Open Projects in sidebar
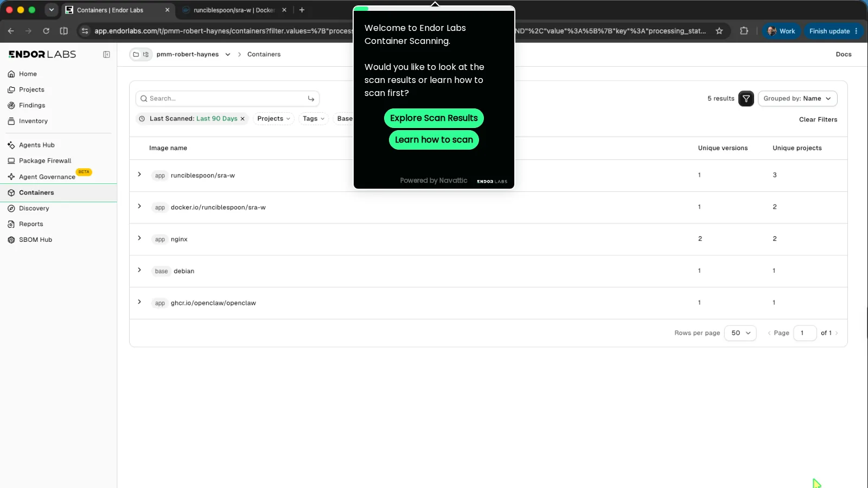Screen dimensions: 868x488 pyautogui.click(x=31, y=89)
